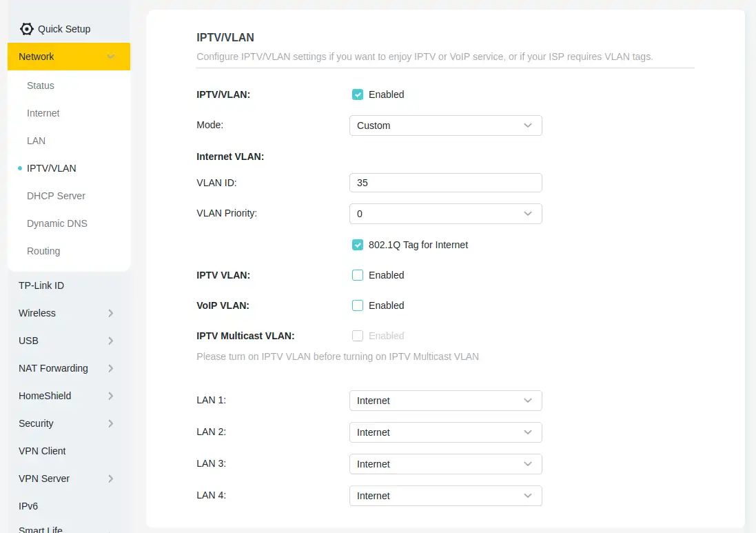Expand the Wireless menu arrow
Screen dimensions: 756x533
[x=111, y=313]
